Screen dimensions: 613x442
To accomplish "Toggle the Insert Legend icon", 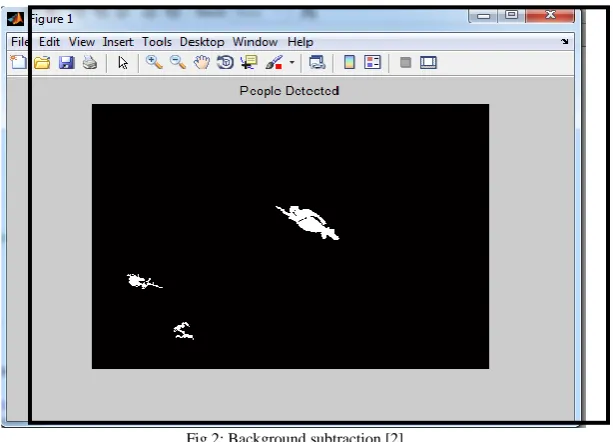I will pos(372,62).
